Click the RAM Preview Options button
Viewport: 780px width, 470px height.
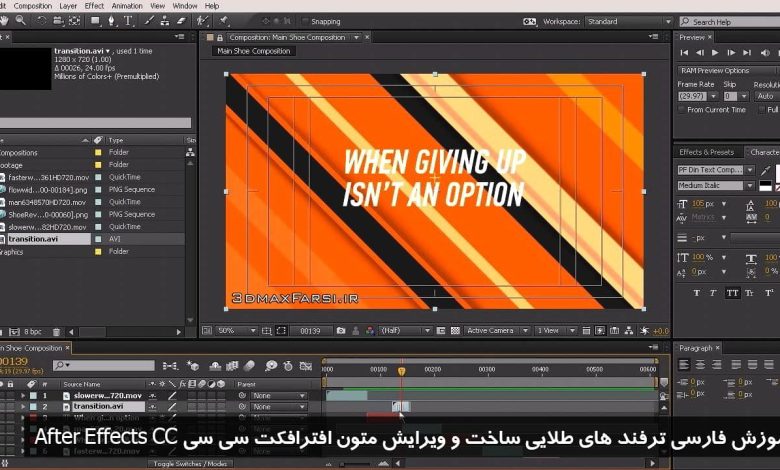(x=715, y=70)
